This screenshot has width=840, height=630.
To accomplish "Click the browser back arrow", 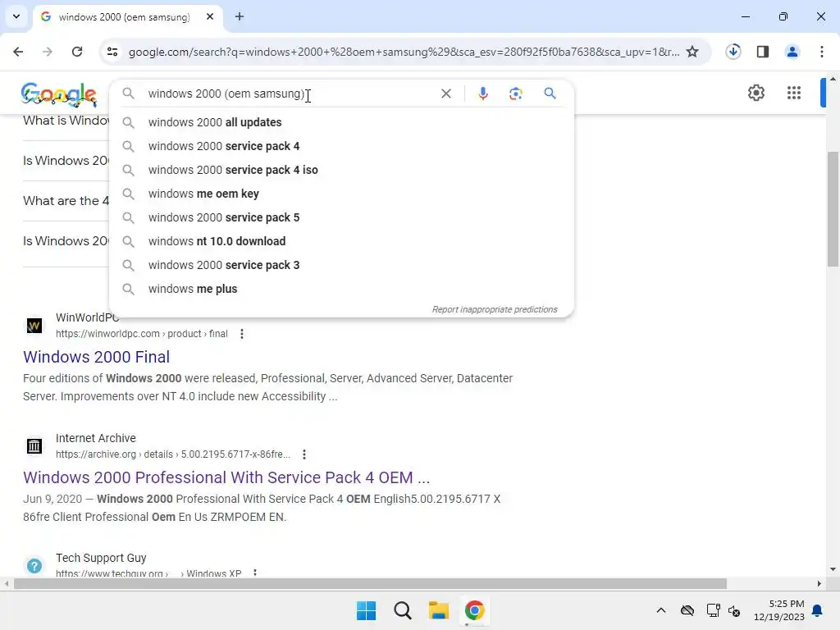I will [18, 52].
